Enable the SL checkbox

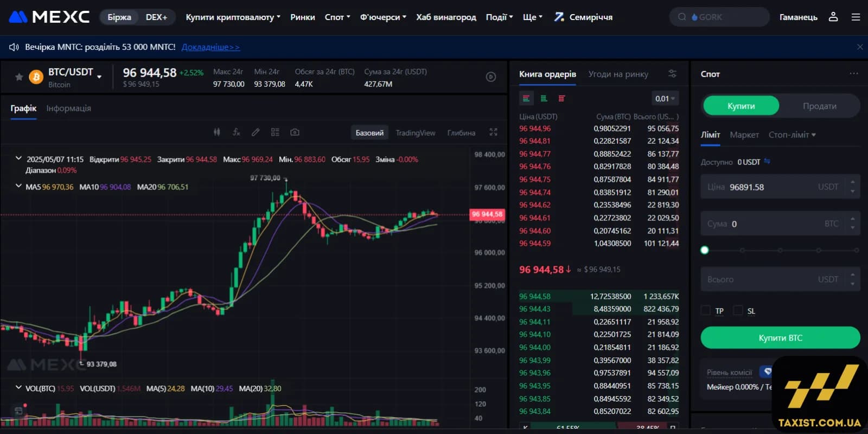click(738, 310)
